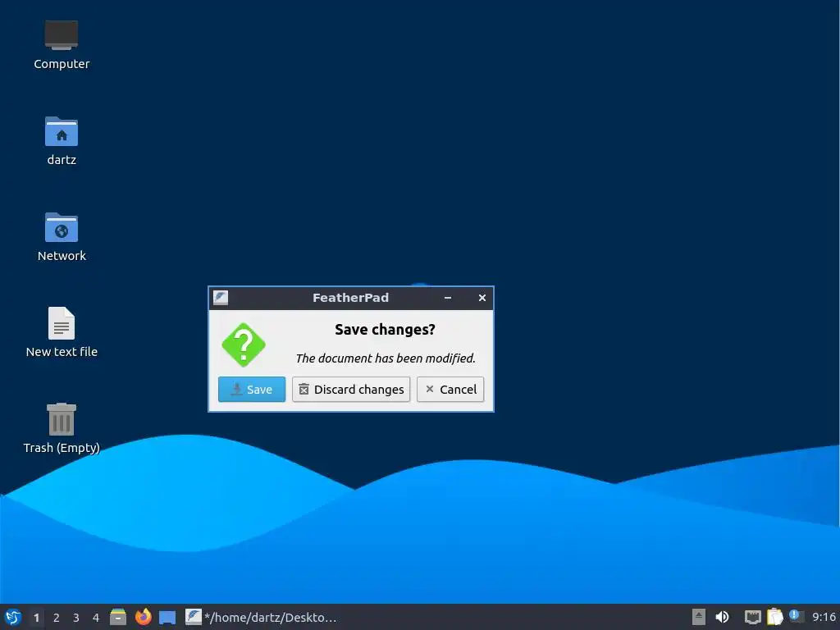Click the show desktop panel icon
The height and width of the screenshot is (630, 840).
pos(167,617)
